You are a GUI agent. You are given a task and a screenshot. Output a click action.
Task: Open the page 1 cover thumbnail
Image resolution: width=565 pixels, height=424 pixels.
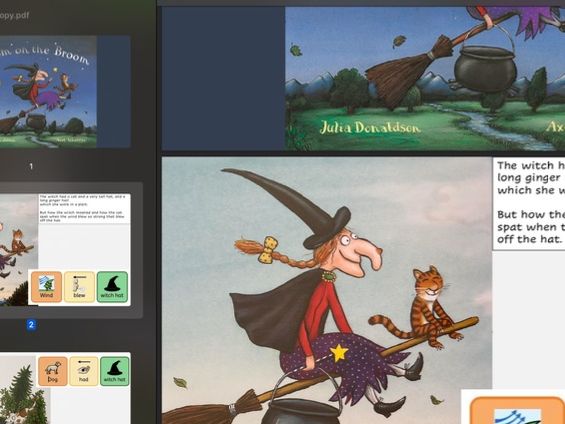click(x=65, y=92)
